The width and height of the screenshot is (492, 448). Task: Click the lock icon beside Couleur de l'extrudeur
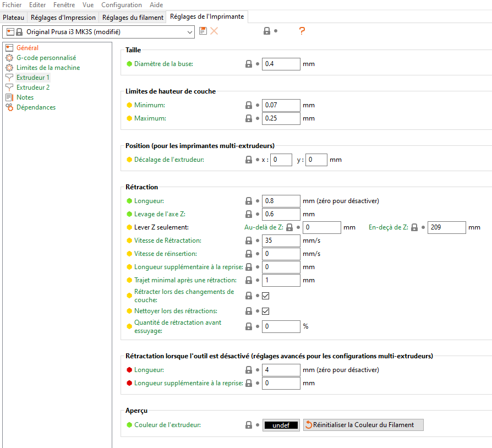click(249, 425)
